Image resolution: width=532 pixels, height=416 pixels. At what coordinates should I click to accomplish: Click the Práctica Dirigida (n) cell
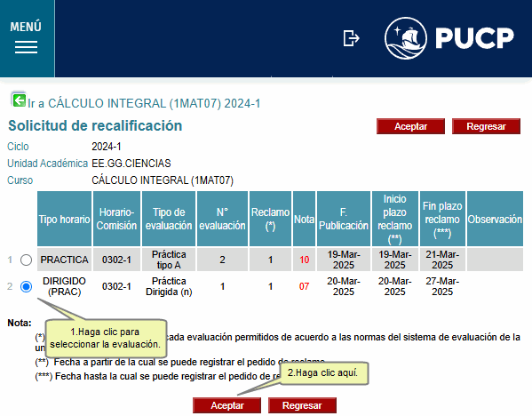coord(169,286)
